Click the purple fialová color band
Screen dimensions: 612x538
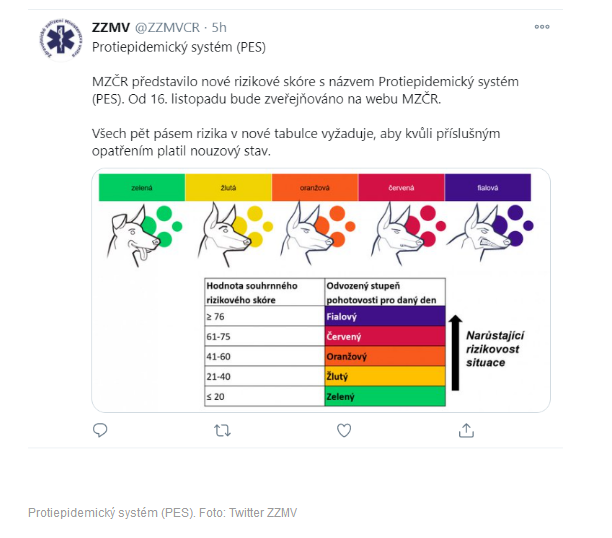point(487,187)
